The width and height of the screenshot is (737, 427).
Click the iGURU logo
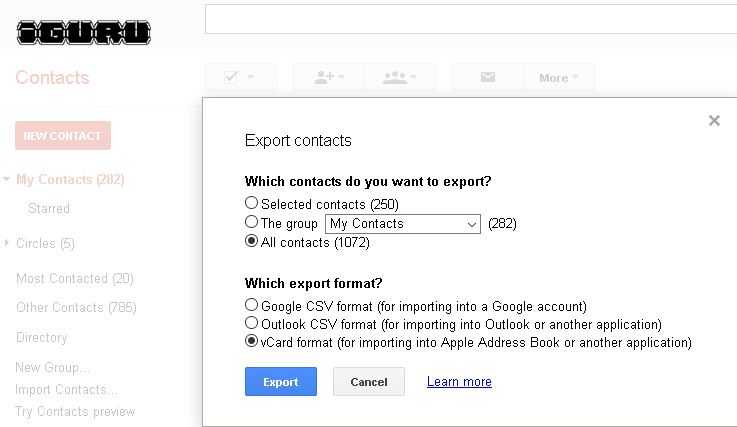[84, 32]
